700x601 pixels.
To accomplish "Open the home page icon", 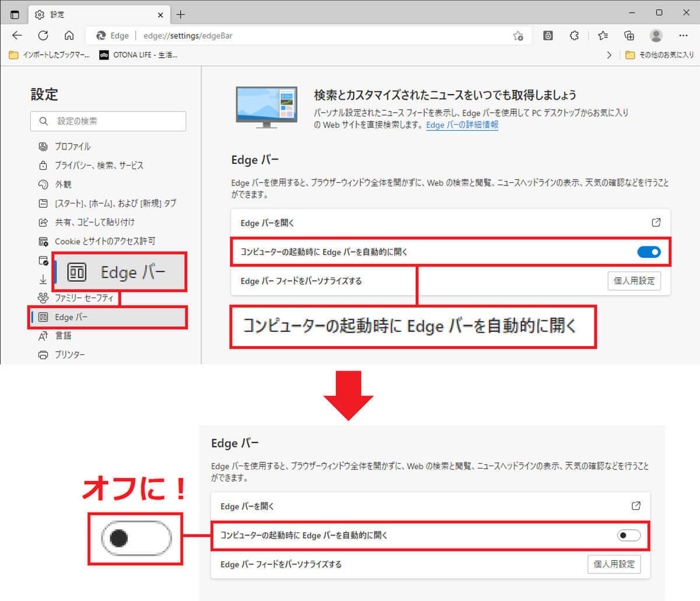I will [69, 36].
